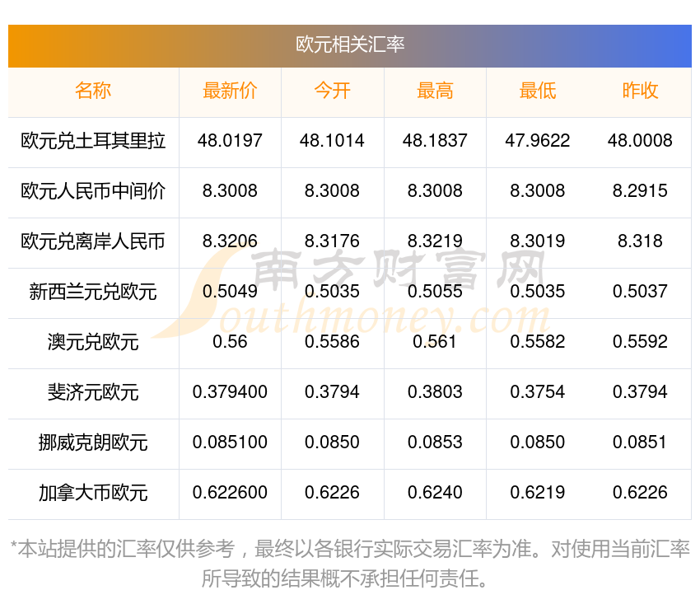The image size is (700, 604).
Task: Select the row name 欧元兑土耳其里拉
Action: point(93,141)
